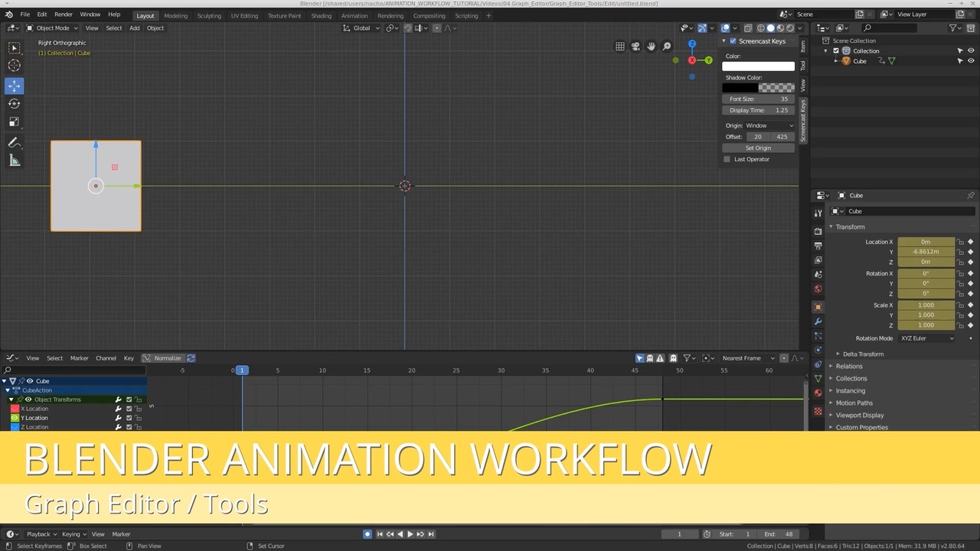Screen dimensions: 980x551
Task: Hide the Cube channel with its eye toggle
Action: click(30, 381)
